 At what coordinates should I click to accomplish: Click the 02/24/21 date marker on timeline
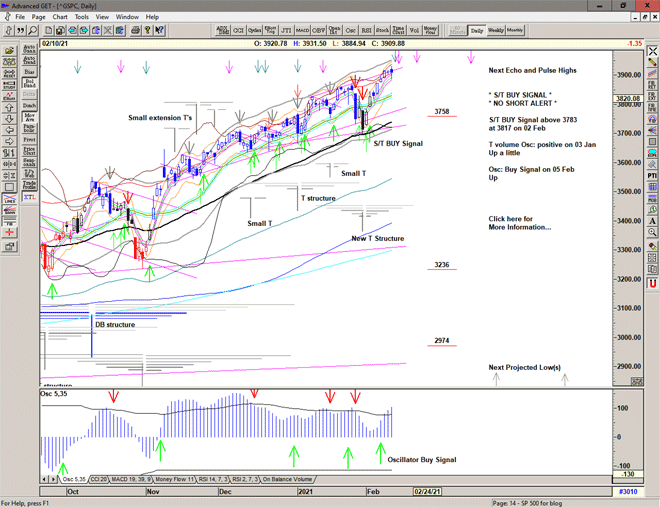click(x=427, y=491)
